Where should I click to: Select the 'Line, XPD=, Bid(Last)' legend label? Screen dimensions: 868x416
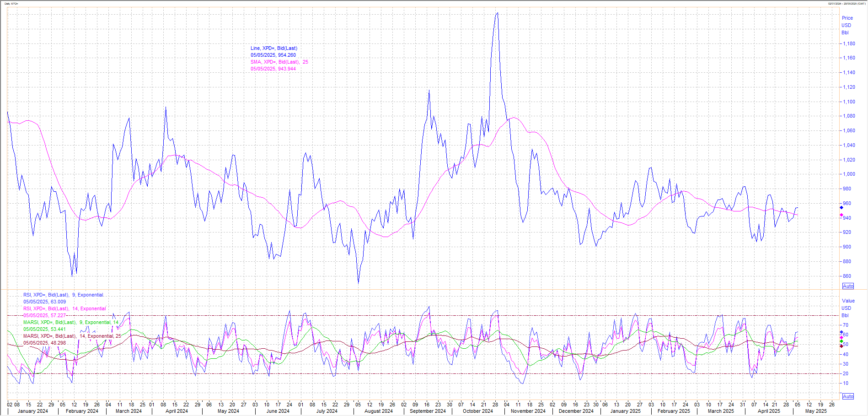pyautogui.click(x=273, y=48)
